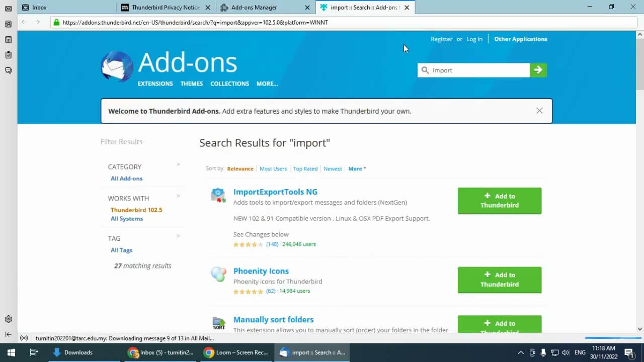Click the Phoenity Icons add-on icon

218,275
